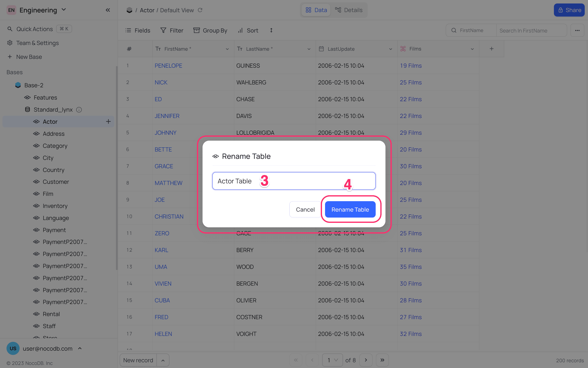This screenshot has width=588, height=368.
Task: Collapse the sidebar with double-chevron icon
Action: click(x=108, y=10)
